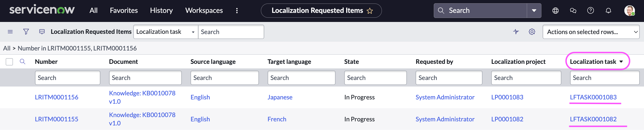This screenshot has height=138, width=644.
Task: Open notifications bell icon
Action: (x=608, y=11)
